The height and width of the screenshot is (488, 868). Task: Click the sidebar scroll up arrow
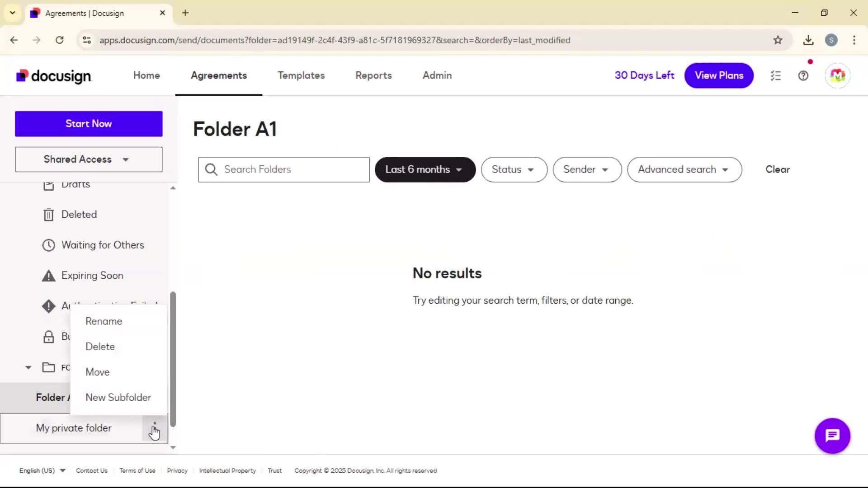(173, 188)
